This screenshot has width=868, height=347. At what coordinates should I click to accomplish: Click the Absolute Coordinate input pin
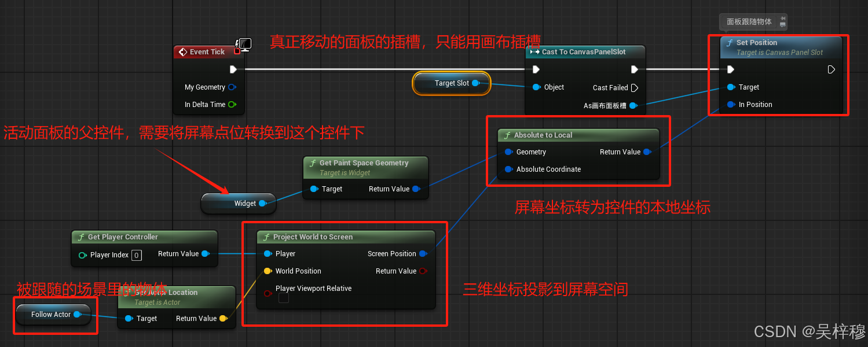coord(509,169)
